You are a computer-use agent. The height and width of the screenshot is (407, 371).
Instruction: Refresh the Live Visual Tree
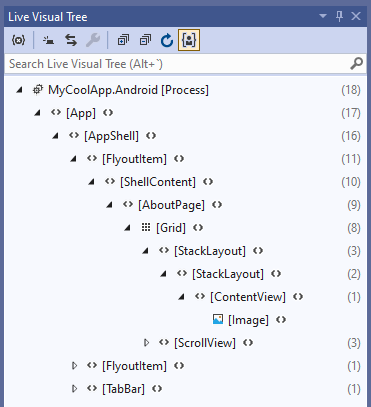[x=167, y=40]
